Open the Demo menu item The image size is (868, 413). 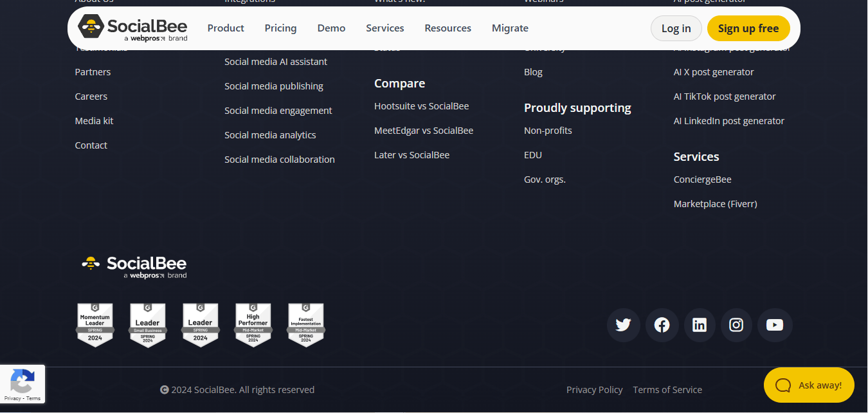pyautogui.click(x=331, y=28)
